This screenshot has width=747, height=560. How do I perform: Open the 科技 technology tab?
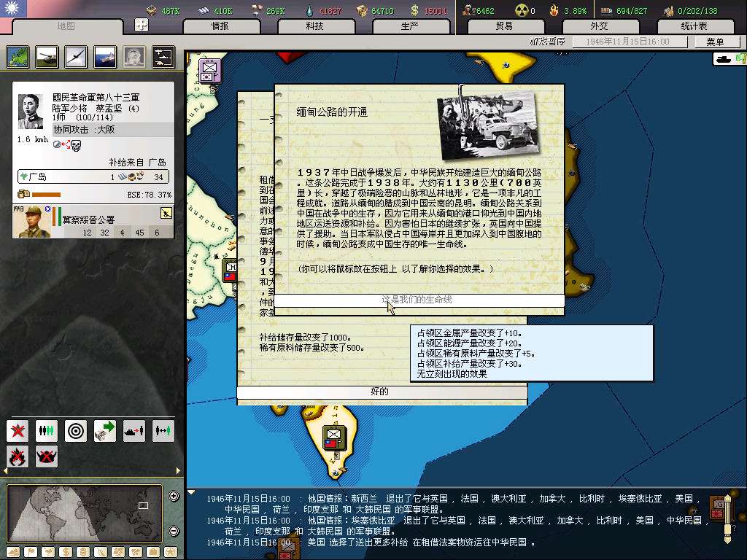click(314, 26)
